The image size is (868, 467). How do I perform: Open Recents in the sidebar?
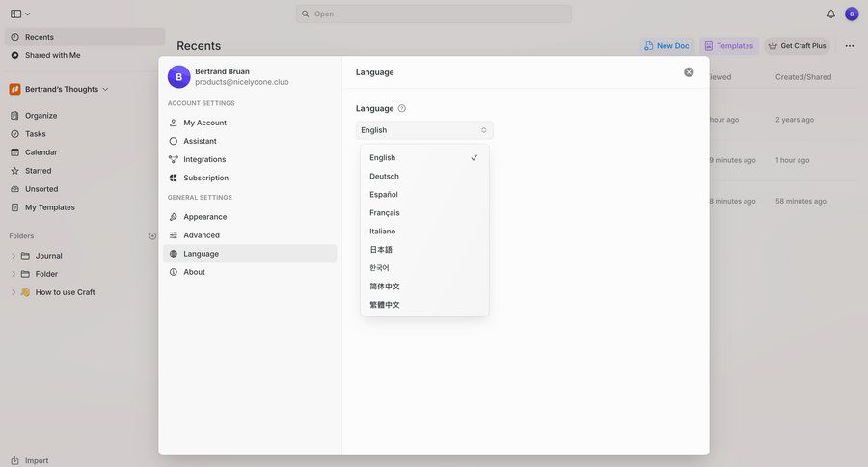pyautogui.click(x=85, y=37)
